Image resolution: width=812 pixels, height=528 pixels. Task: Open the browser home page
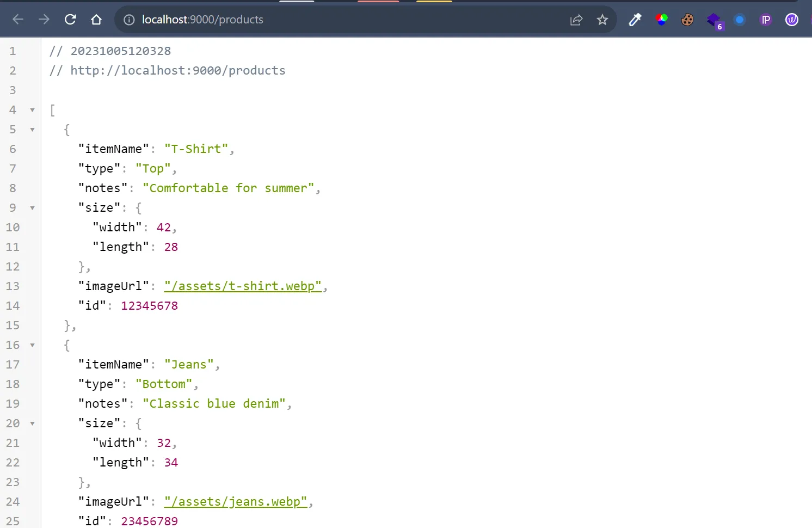point(96,20)
